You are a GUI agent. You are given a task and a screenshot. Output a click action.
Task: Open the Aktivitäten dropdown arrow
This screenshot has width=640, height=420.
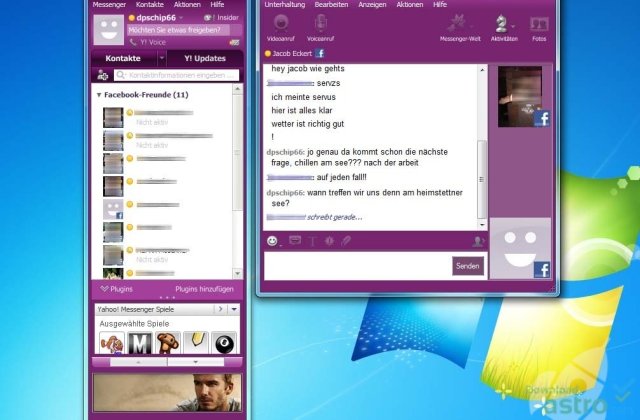513,26
